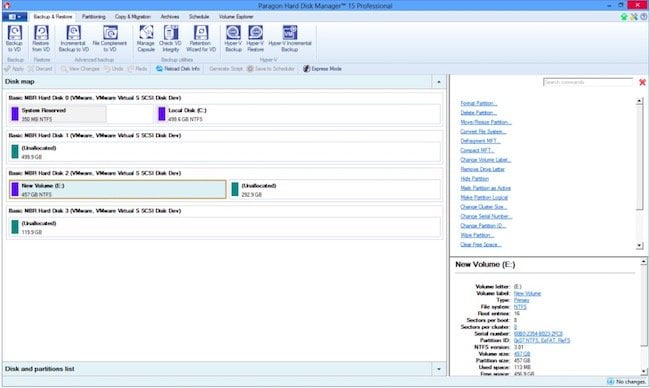This screenshot has height=388, width=650.
Task: Click Mark Partition as Active link
Action: (485, 188)
